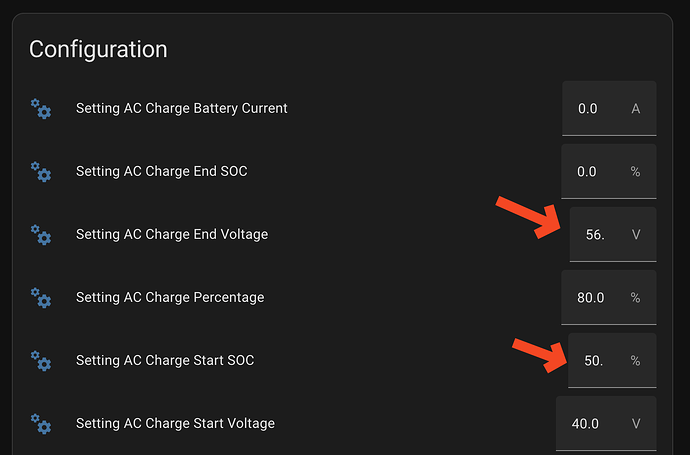
Task: Open Setting AC Charge Start SOC details
Action: point(165,360)
